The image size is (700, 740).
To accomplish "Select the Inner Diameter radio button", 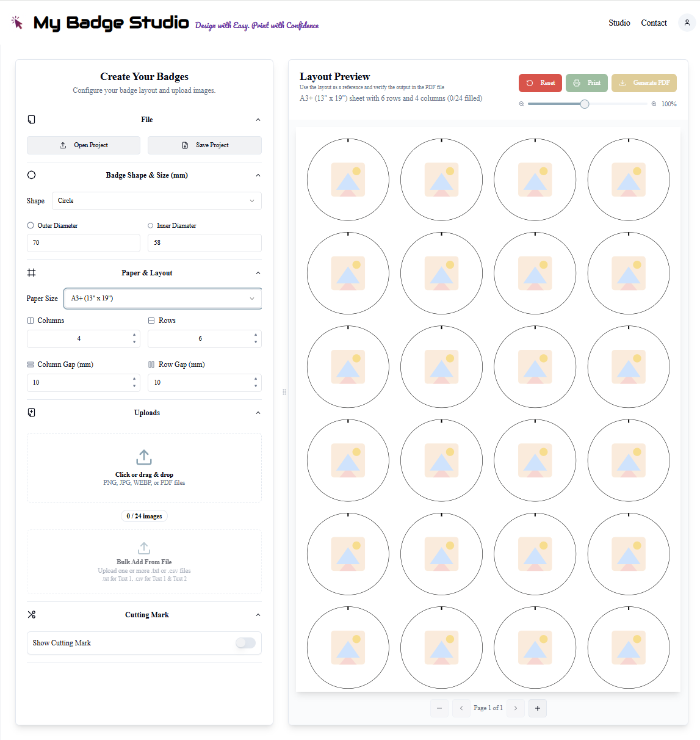I will [150, 225].
